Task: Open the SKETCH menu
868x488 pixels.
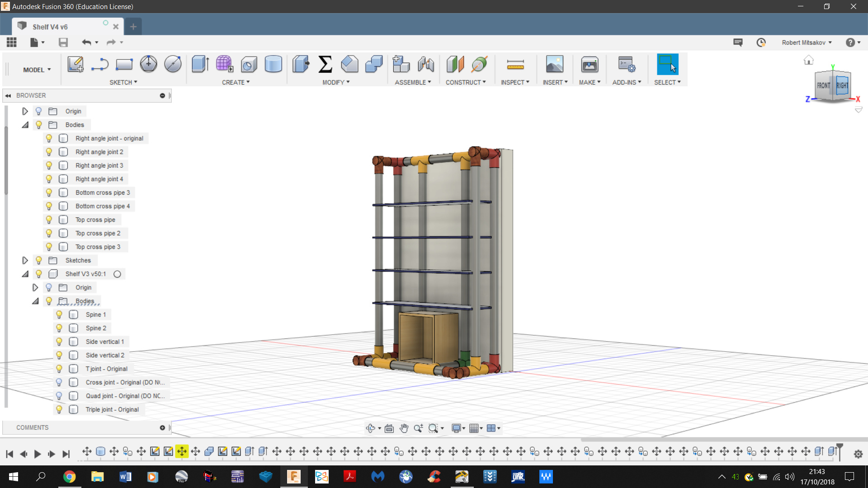Action: 123,82
